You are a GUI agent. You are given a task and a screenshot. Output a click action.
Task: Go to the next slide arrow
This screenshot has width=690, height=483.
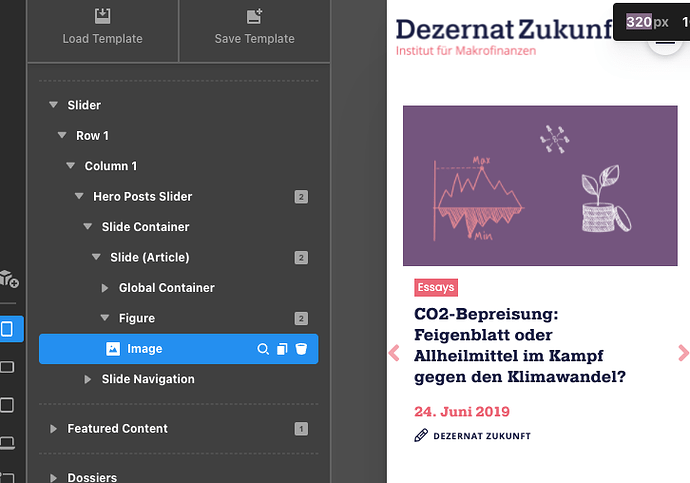pos(683,352)
